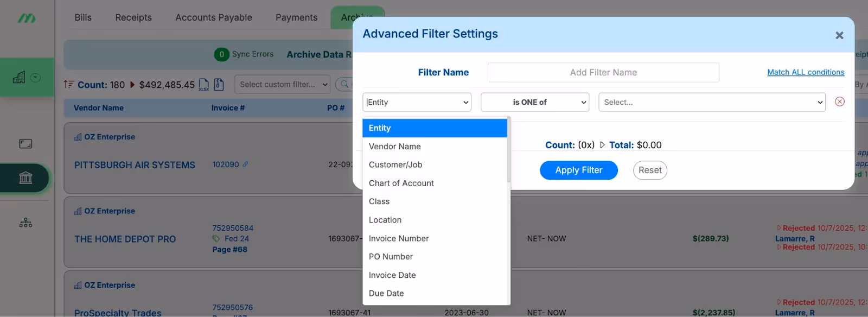Image resolution: width=868 pixels, height=317 pixels.
Task: Export the list with XLSX icon
Action: [203, 85]
